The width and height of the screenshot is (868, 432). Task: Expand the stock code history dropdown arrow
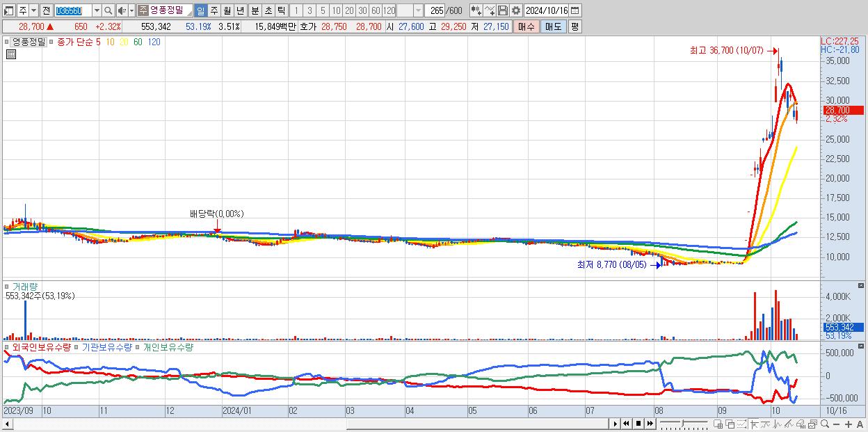[97, 10]
